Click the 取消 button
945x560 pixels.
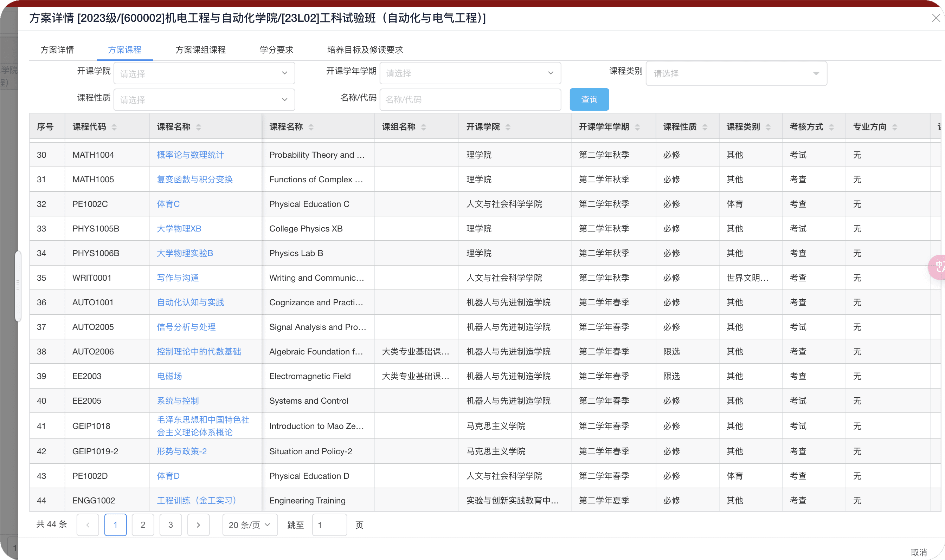[x=919, y=553]
